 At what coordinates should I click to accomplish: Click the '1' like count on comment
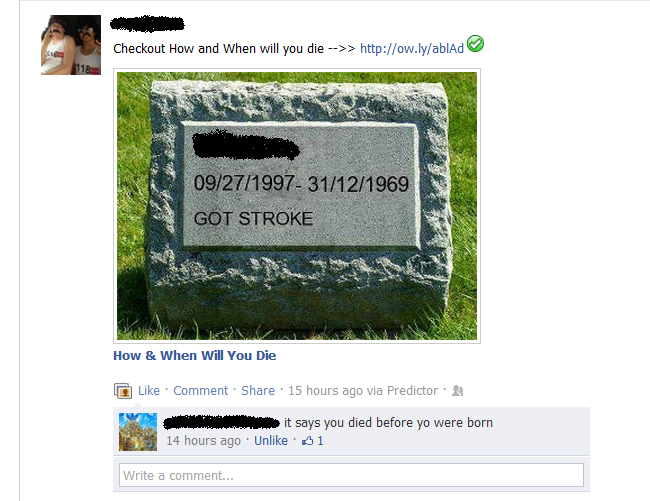320,441
